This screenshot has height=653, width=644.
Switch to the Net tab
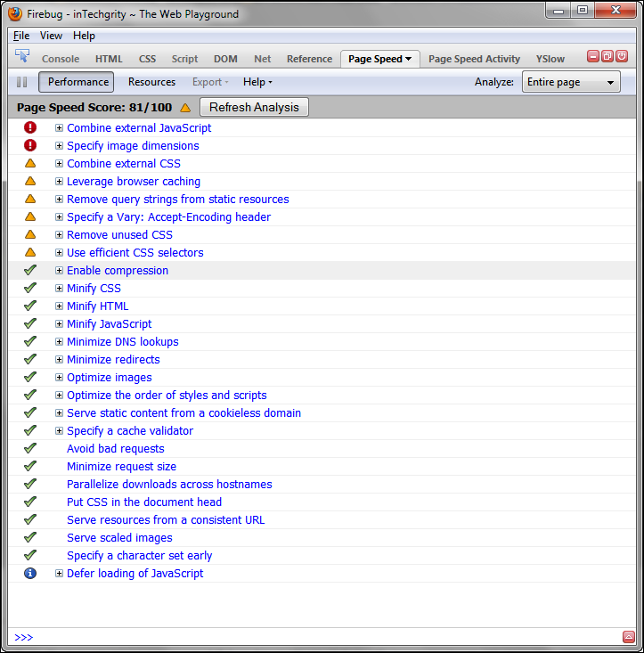(262, 59)
